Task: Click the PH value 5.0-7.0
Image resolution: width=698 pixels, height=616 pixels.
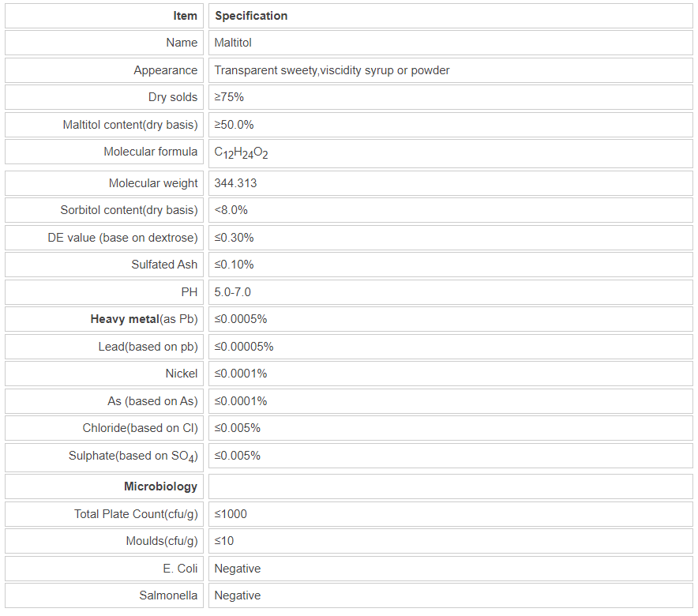Action: pyautogui.click(x=232, y=292)
